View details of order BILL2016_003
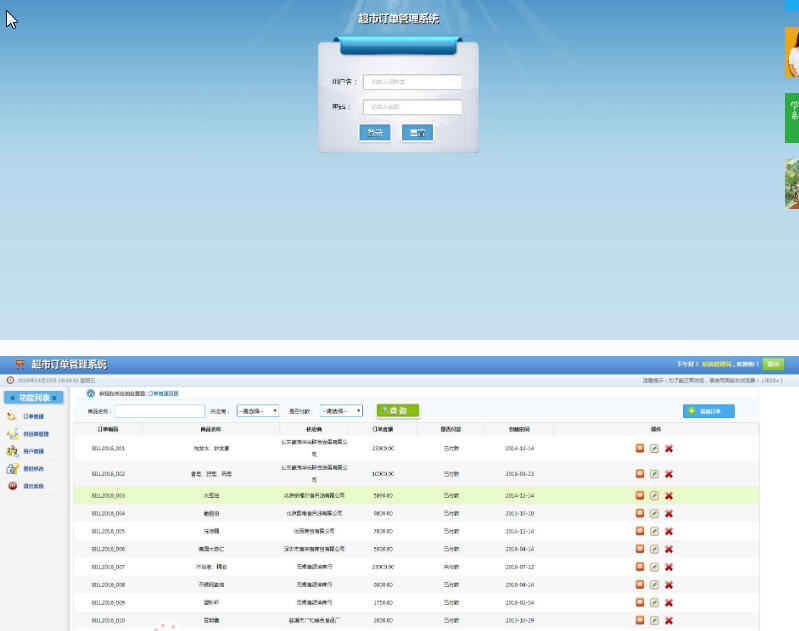 pyautogui.click(x=640, y=495)
